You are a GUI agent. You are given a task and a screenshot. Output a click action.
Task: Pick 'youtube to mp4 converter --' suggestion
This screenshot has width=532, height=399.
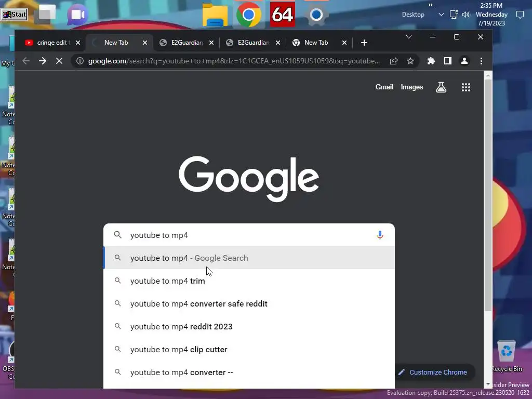tap(249, 372)
